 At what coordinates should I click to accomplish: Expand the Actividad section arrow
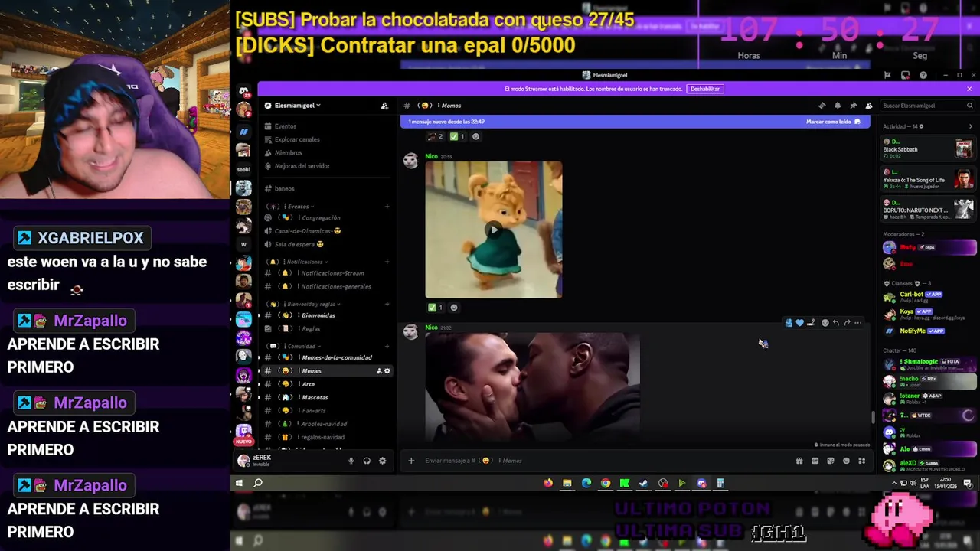tap(970, 126)
